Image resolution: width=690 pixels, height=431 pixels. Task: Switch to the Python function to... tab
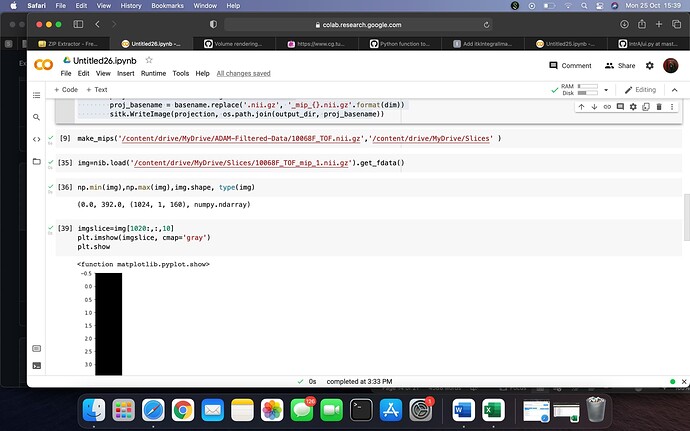click(x=400, y=44)
